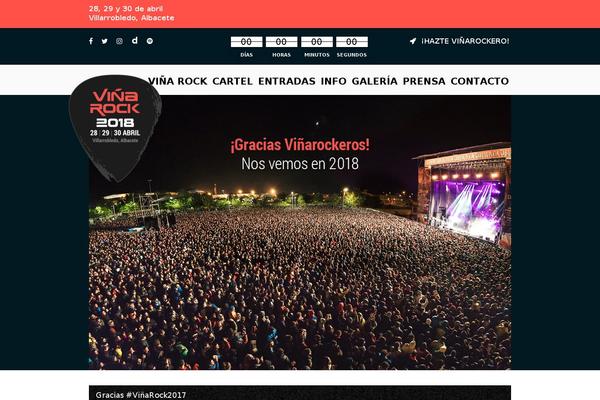Open the 'd' social icon
Screen dimensions: 600x400
pyautogui.click(x=135, y=40)
